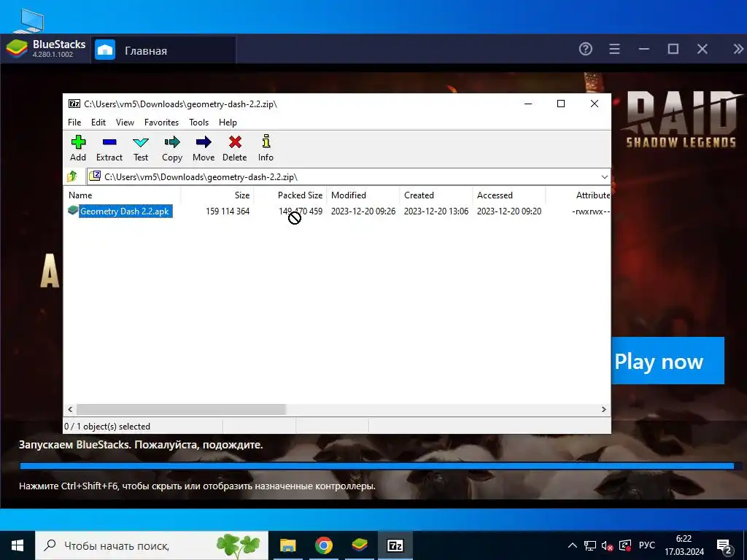Click the size value 159 114 364

[x=228, y=211]
